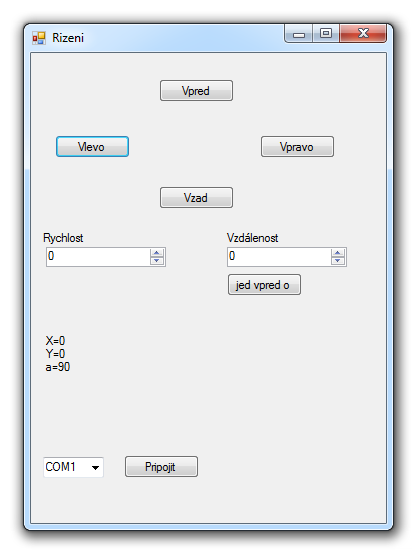This screenshot has width=415, height=556.
Task: Click the Rizeni title bar text
Action: tap(68, 38)
